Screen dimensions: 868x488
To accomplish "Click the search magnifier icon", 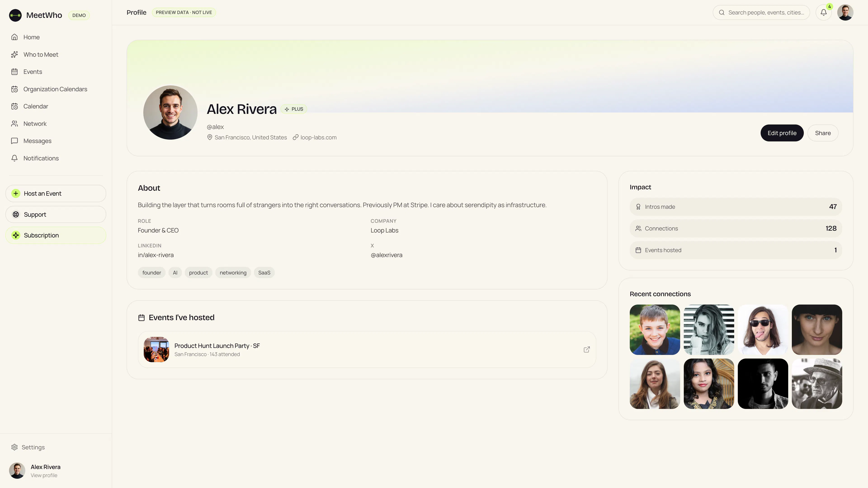I will click(722, 12).
